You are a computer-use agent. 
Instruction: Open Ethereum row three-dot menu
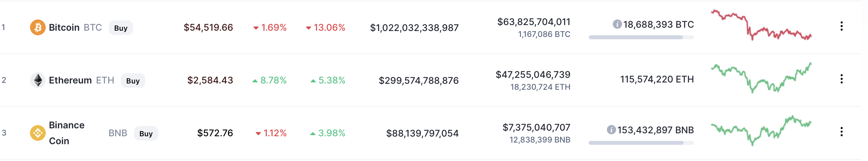click(841, 79)
